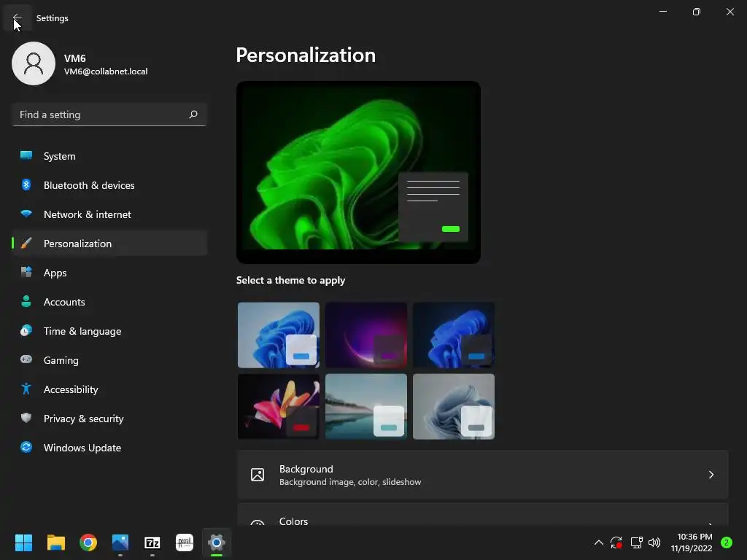Open the clock showing 10:36 PM
Image resolution: width=747 pixels, height=560 pixels.
[692, 542]
